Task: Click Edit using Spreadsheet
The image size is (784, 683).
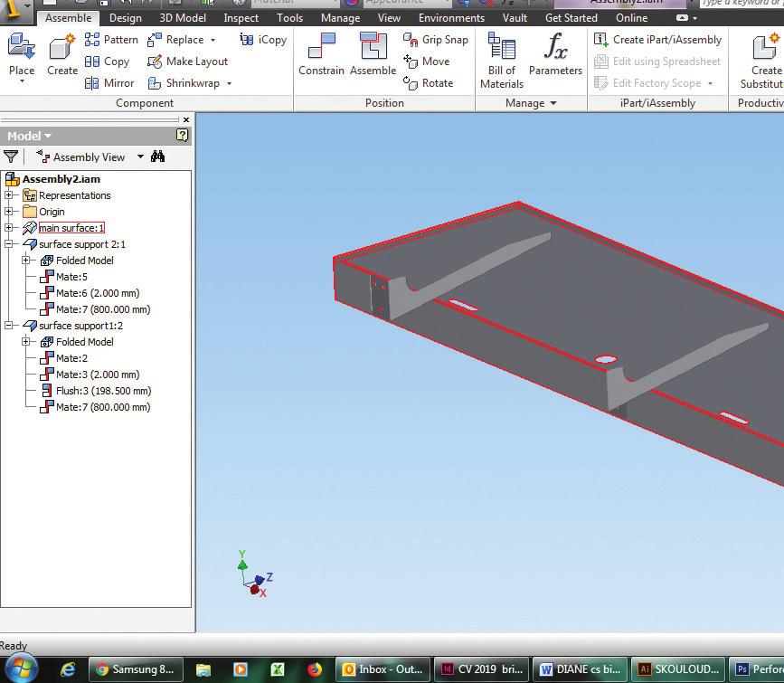Action: pos(657,62)
